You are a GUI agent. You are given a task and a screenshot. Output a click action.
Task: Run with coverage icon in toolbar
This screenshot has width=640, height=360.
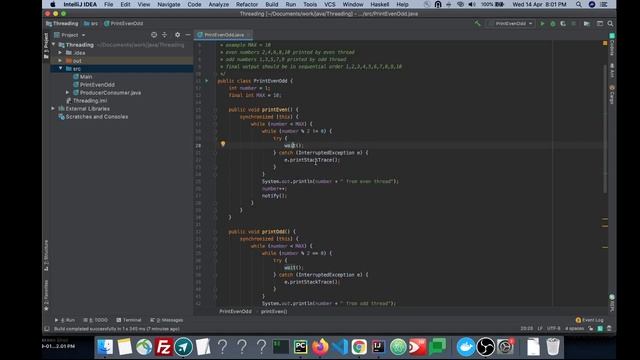click(x=563, y=24)
